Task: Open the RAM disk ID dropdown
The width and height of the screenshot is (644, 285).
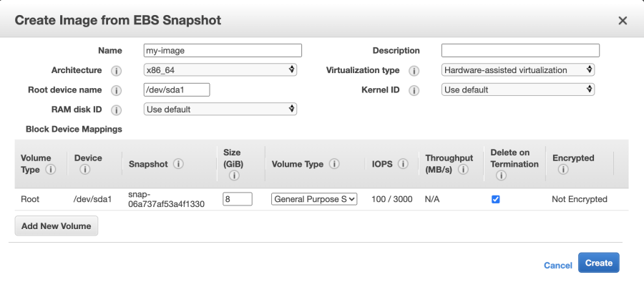Action: coord(220,110)
